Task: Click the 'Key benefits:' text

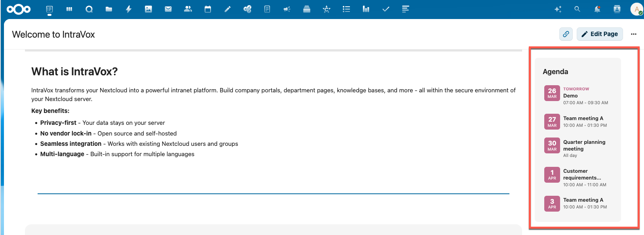Action: (50, 111)
